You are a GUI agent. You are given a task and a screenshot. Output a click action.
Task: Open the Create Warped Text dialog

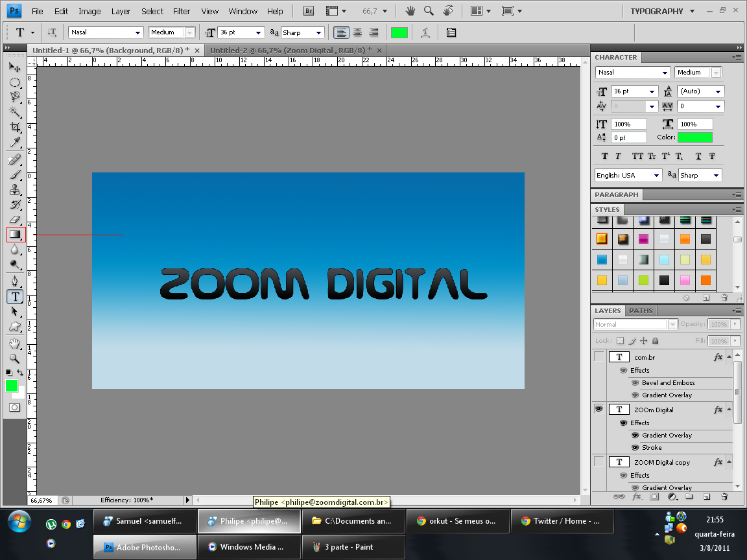425,32
